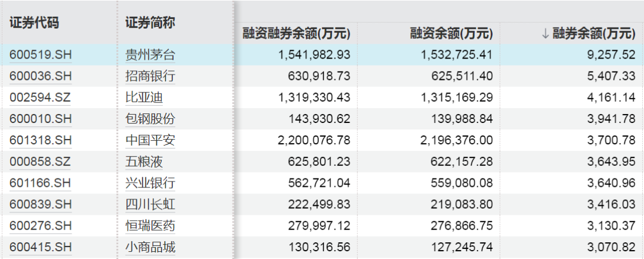Screen dimensions: 644x259
Task: Click the 证券简称 column header
Action: (150, 23)
